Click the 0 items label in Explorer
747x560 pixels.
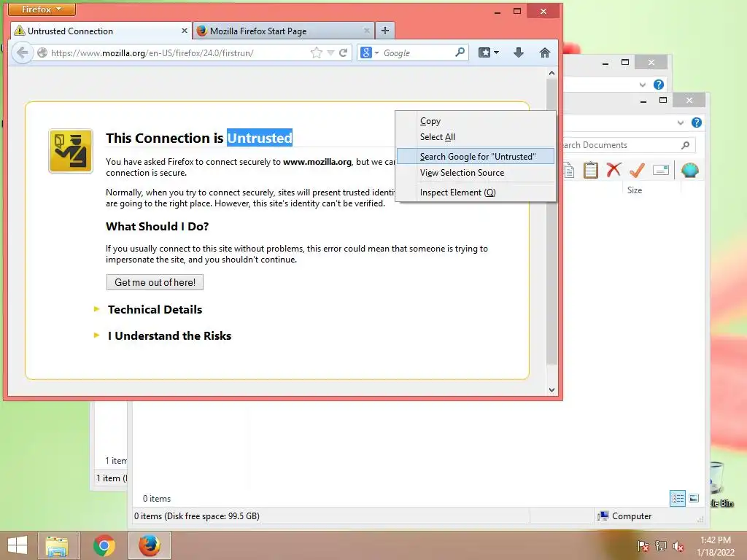(157, 499)
